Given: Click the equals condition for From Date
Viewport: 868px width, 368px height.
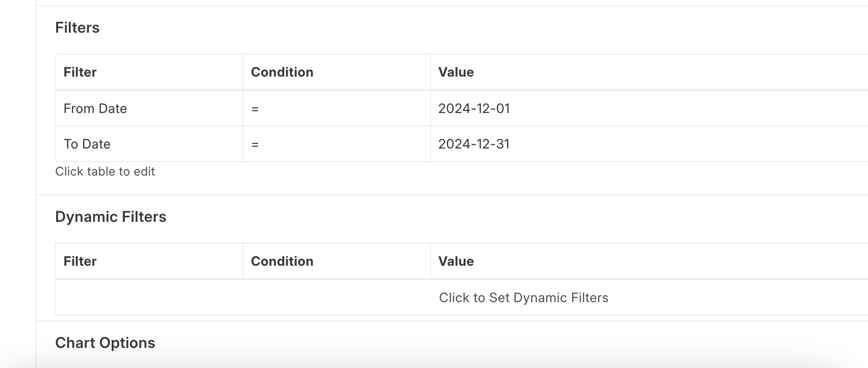Looking at the screenshot, I should [255, 109].
